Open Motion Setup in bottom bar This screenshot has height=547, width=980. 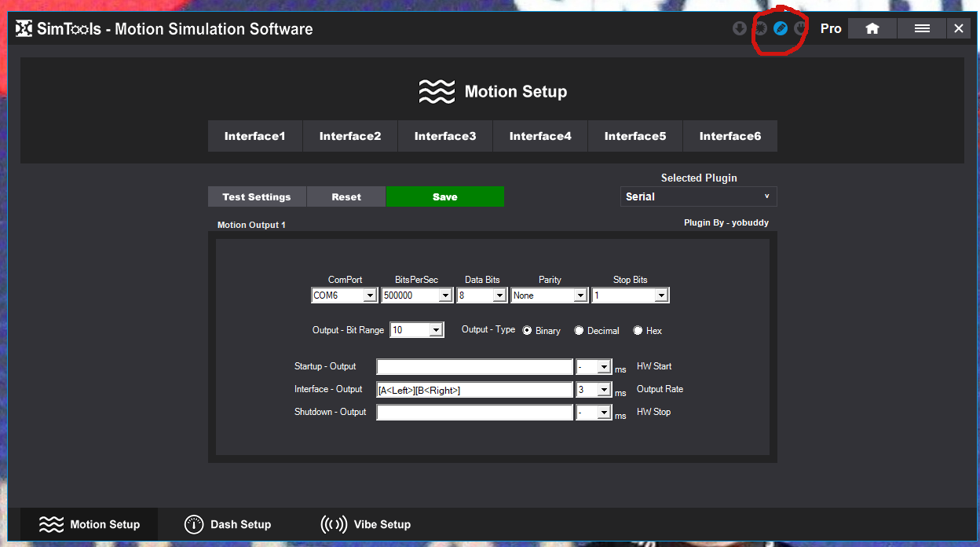(x=90, y=524)
